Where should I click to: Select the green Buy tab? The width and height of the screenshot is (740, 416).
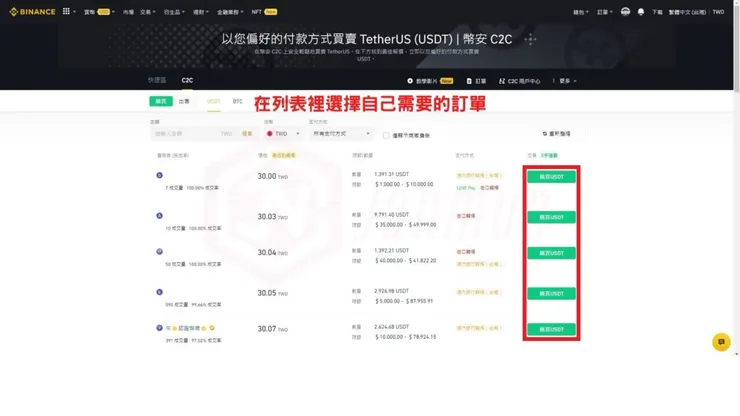[x=161, y=101]
